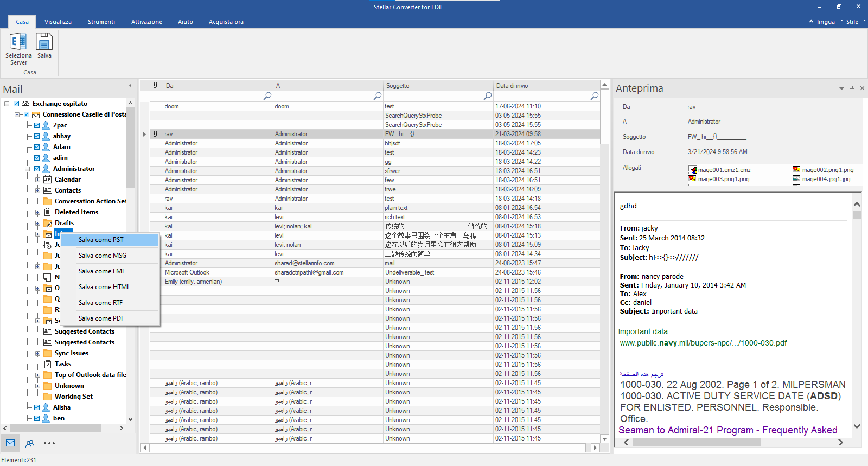Click the mail tree horizontal scrollbar thumb
Image resolution: width=868 pixels, height=466 pixels.
click(x=55, y=428)
